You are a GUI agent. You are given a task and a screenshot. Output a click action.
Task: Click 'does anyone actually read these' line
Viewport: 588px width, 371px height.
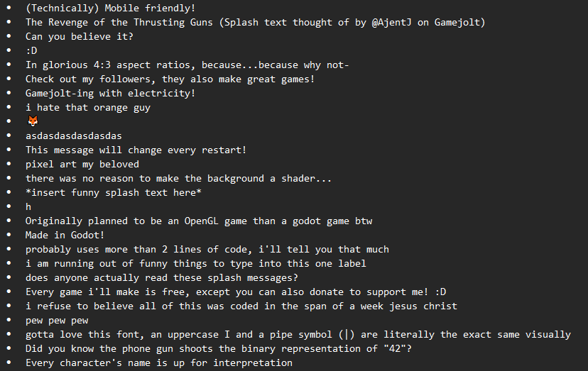pyautogui.click(x=162, y=278)
